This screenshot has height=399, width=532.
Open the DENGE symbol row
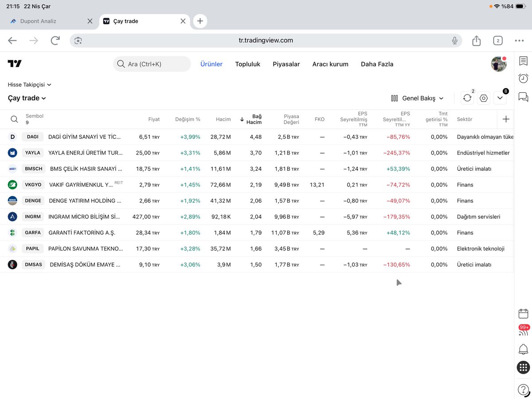[x=257, y=201]
